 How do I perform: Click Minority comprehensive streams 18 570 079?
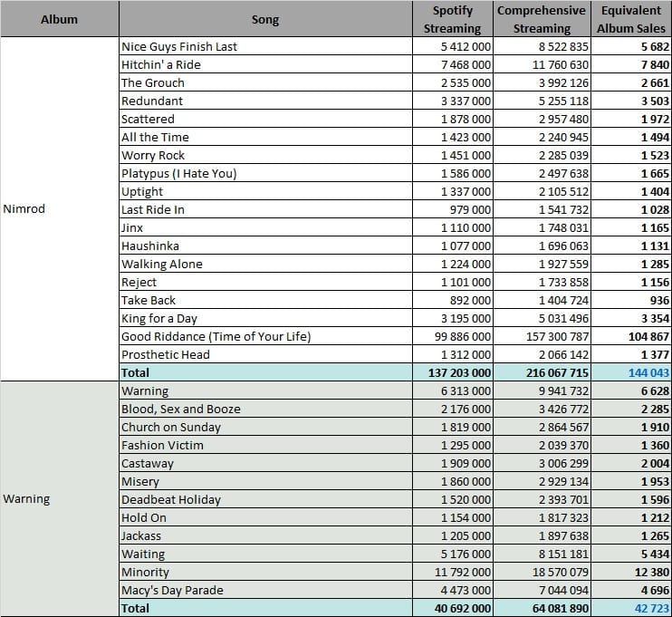coord(542,572)
